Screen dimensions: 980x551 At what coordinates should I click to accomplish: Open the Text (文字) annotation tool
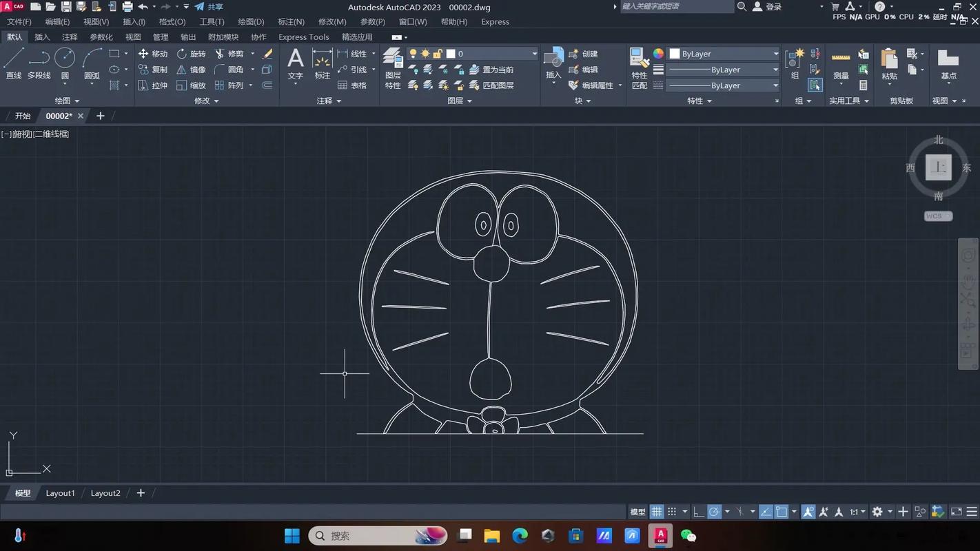(295, 63)
